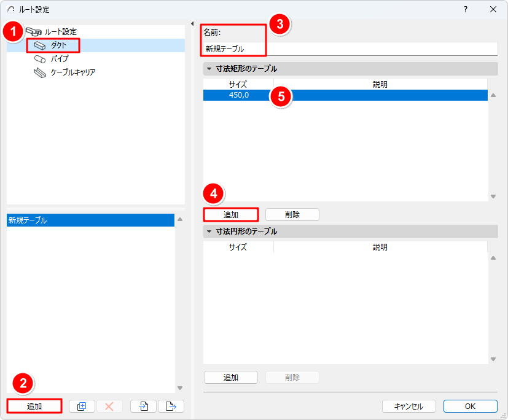Click the import table icon button
508x420 pixels.
[144, 406]
